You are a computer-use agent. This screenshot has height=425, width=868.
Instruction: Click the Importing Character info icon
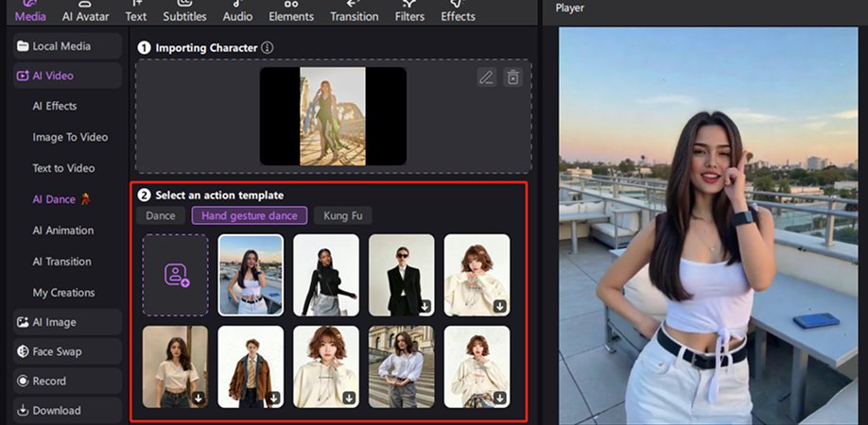(267, 48)
